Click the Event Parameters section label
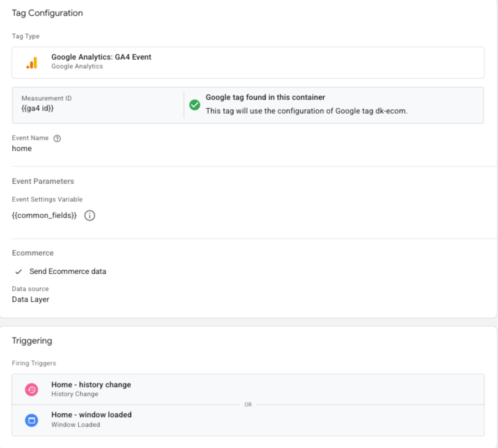 coord(43,181)
